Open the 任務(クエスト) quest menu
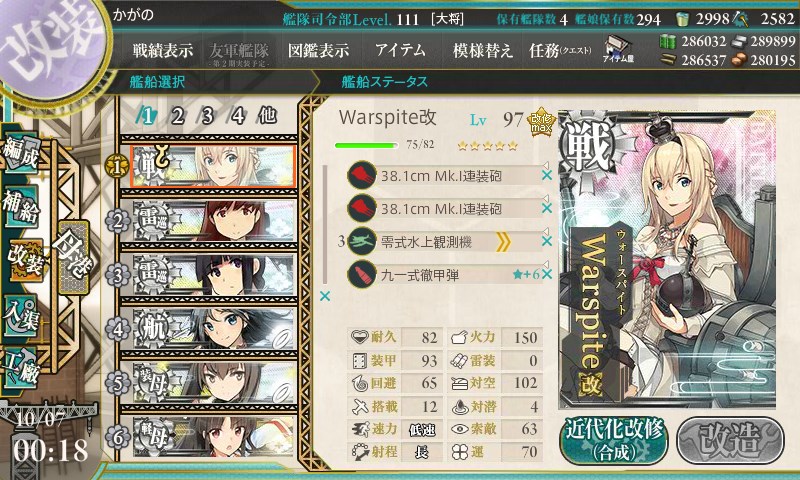800x480 pixels. pyautogui.click(x=560, y=50)
